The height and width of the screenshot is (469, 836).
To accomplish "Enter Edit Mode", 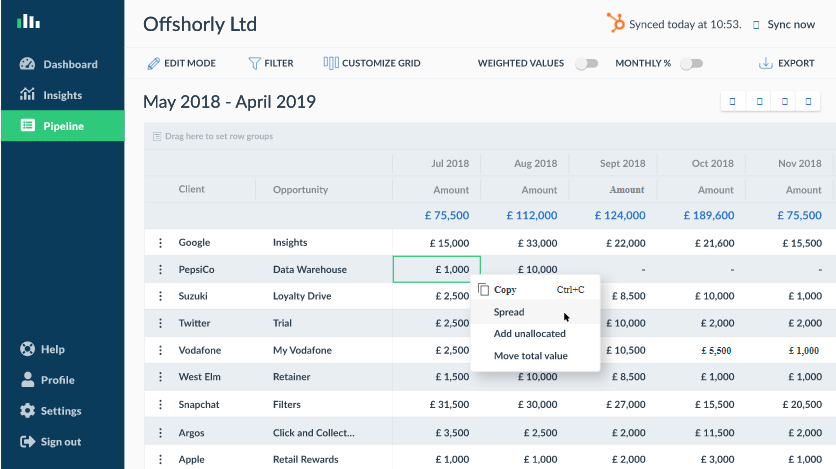I will (181, 63).
